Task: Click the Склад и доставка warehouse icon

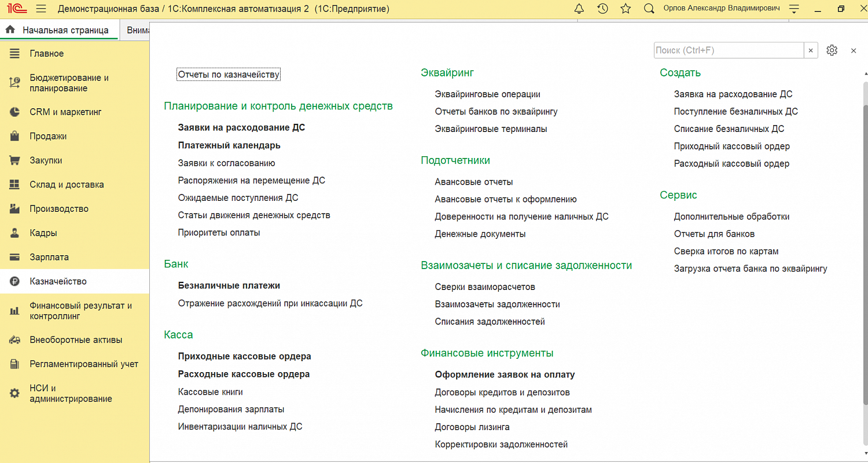Action: tap(15, 185)
